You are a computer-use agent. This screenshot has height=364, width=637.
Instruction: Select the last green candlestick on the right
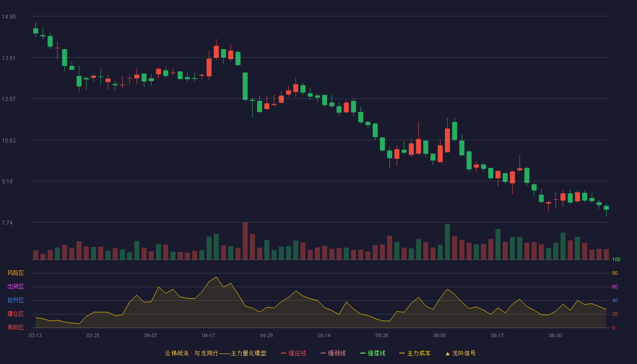click(x=606, y=208)
